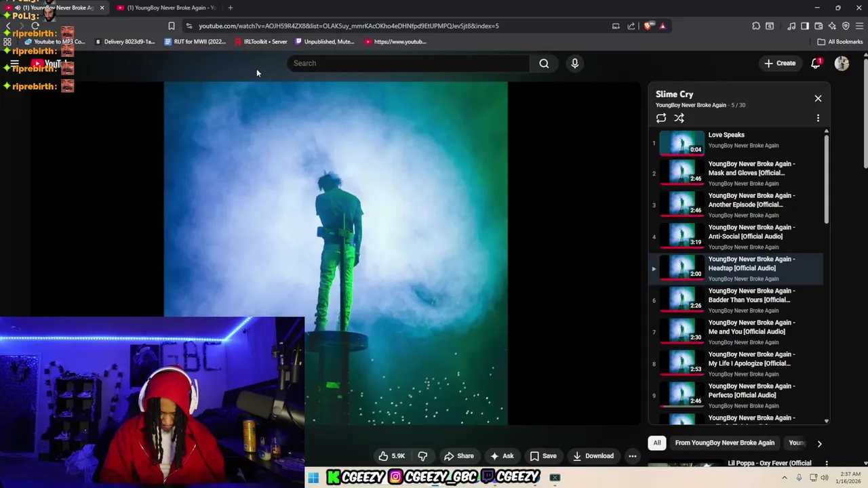Open menu for Lil Poppa Oxy Fever video
Image resolution: width=868 pixels, height=488 pixels.
pyautogui.click(x=826, y=464)
